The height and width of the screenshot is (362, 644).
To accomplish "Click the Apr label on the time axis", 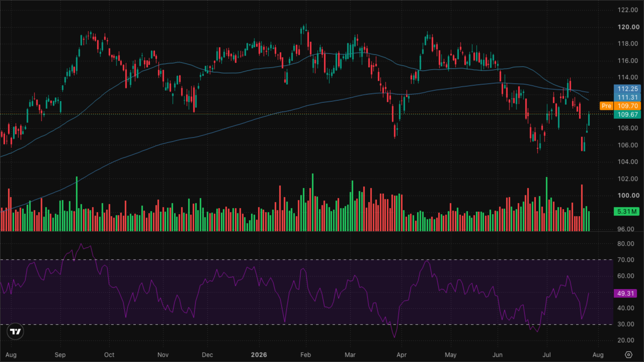I will 401,355.
